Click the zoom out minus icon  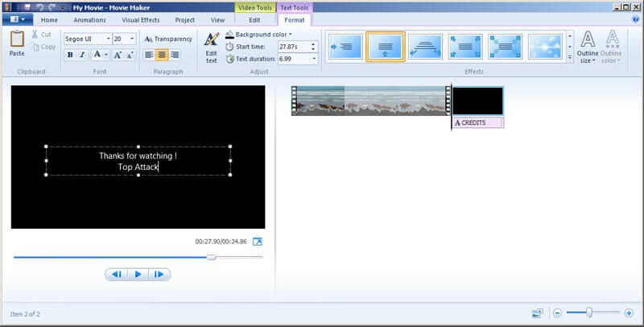pyautogui.click(x=557, y=313)
